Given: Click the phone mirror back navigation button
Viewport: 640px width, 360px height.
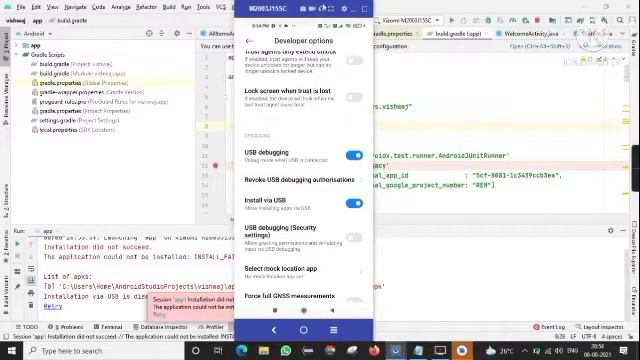Looking at the screenshot, I should pyautogui.click(x=274, y=330).
